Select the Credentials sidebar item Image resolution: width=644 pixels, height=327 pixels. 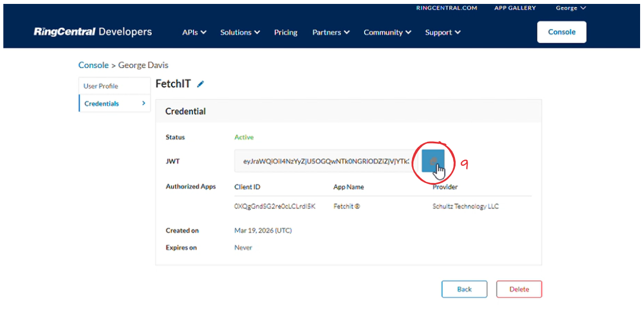115,104
